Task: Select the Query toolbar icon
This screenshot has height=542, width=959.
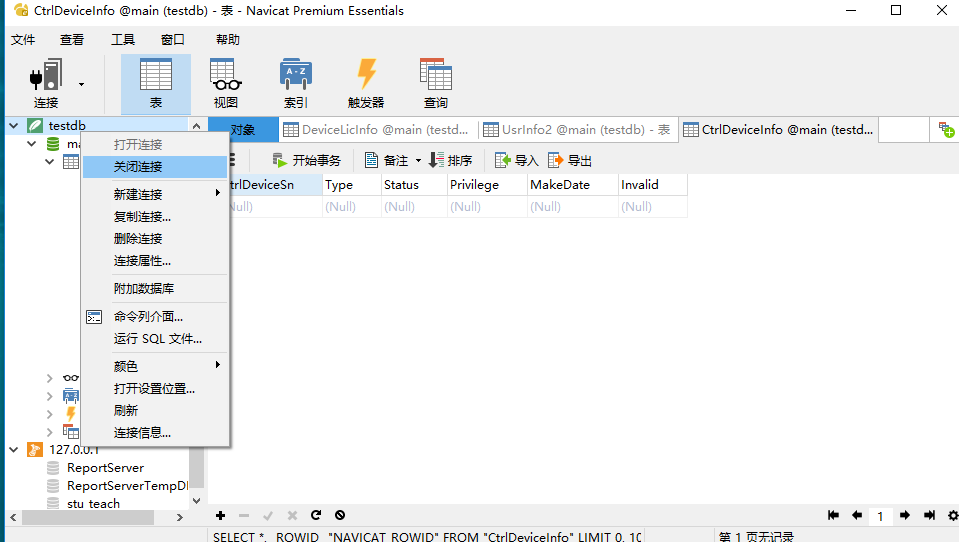Action: (x=435, y=84)
